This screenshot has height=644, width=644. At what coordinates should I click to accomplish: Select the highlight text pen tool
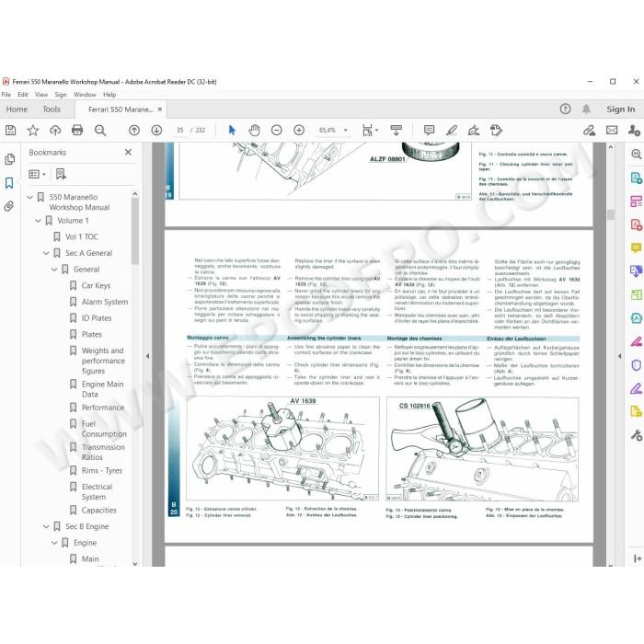452,131
